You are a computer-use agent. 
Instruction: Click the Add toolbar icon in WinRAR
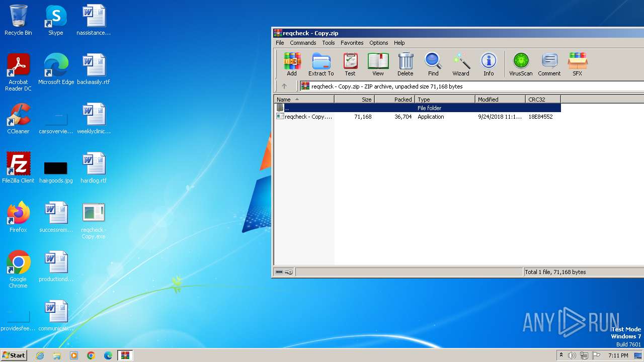[x=292, y=64]
